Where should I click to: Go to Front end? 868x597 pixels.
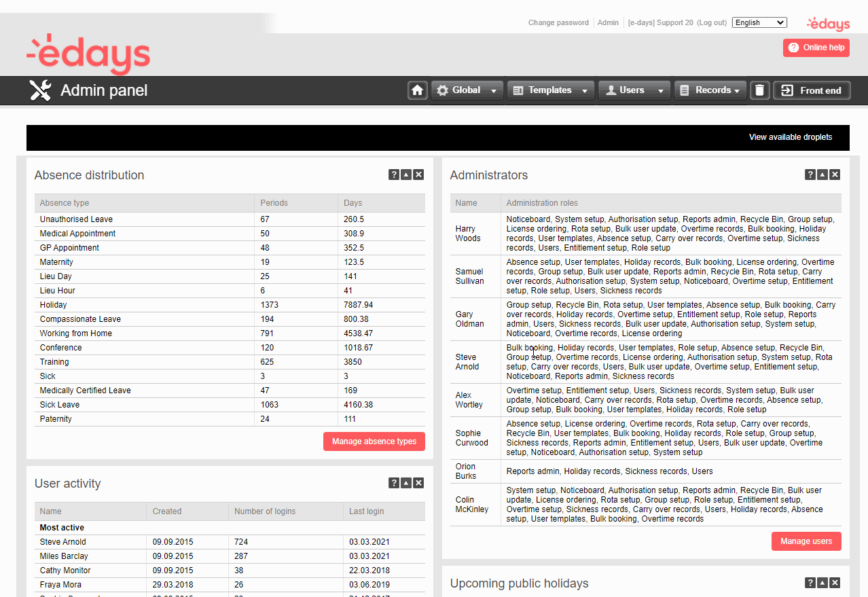click(x=812, y=90)
